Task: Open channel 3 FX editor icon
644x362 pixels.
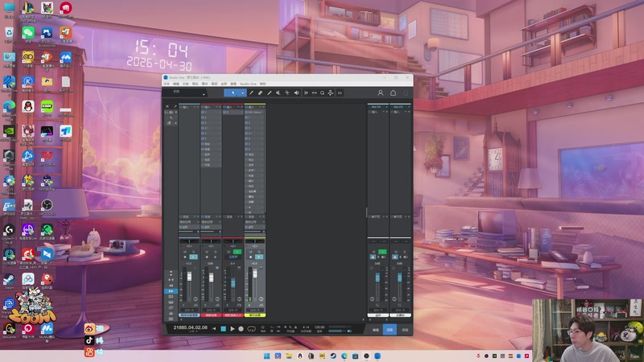Action: [x=239, y=306]
